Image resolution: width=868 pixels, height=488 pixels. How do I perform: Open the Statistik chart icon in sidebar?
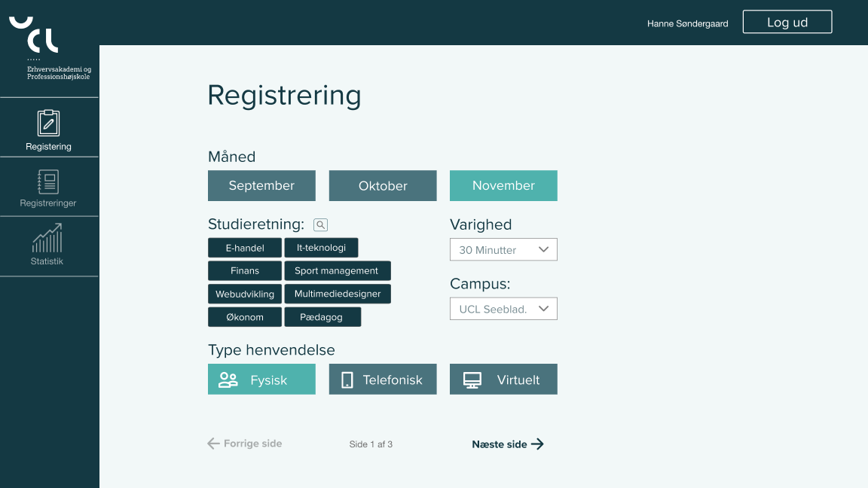(x=47, y=238)
